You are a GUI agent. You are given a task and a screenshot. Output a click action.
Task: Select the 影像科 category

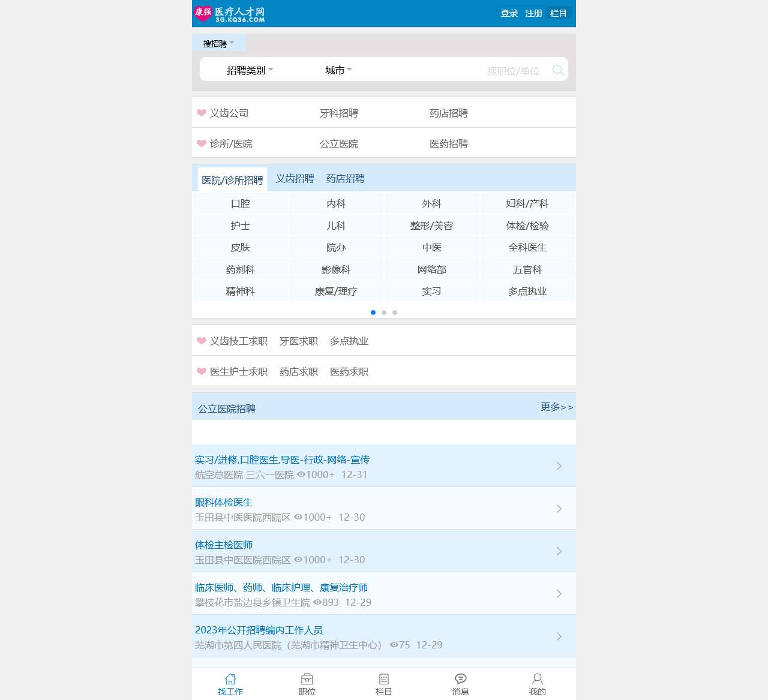[336, 270]
